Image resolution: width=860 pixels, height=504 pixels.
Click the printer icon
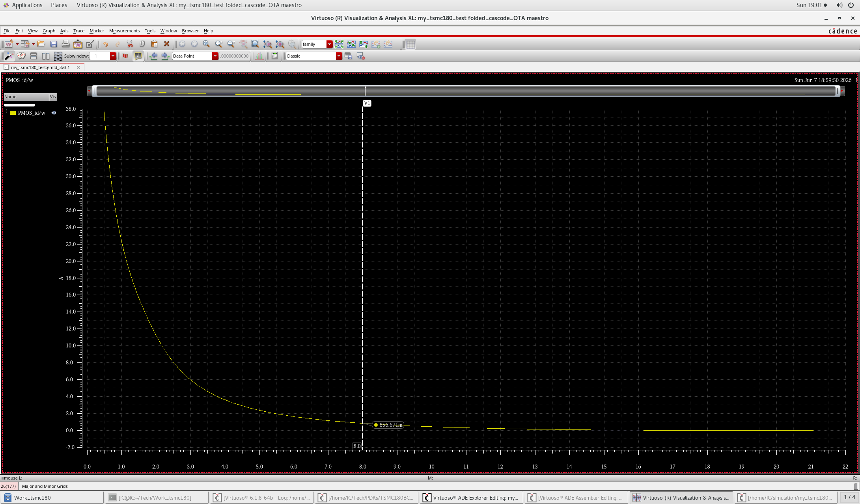tap(66, 44)
